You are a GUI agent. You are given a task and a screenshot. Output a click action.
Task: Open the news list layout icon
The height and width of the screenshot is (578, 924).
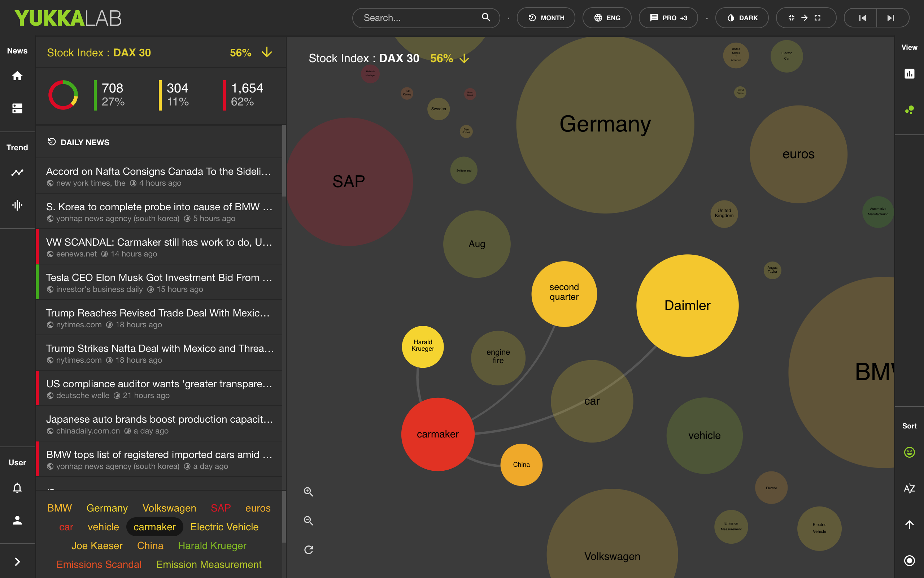click(17, 108)
